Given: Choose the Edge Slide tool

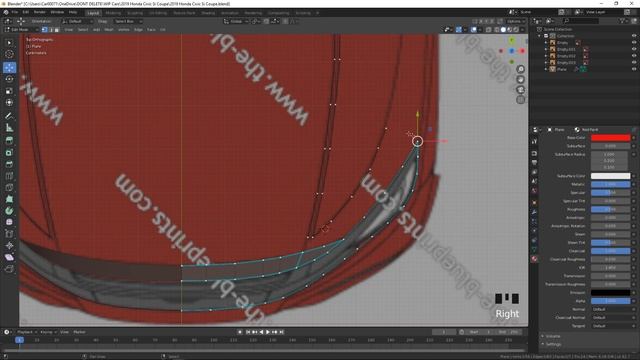Looking at the screenshot, I should pyautogui.click(x=9, y=234).
